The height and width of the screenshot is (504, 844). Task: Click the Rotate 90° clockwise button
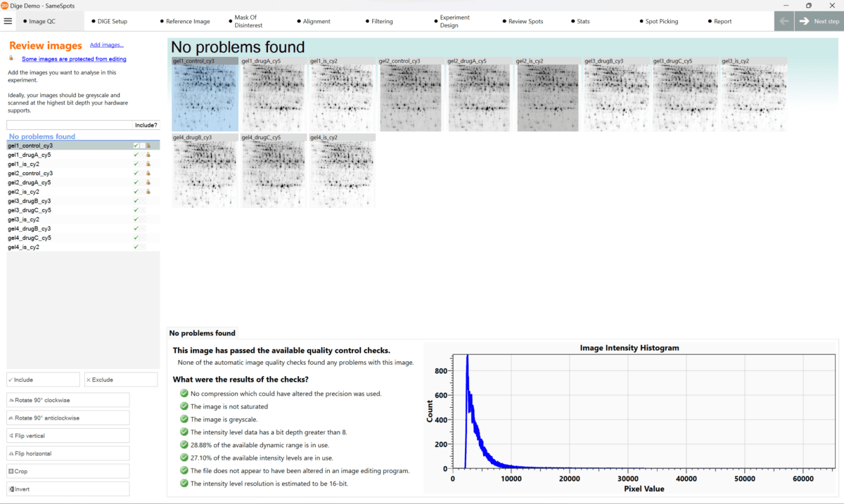click(68, 400)
